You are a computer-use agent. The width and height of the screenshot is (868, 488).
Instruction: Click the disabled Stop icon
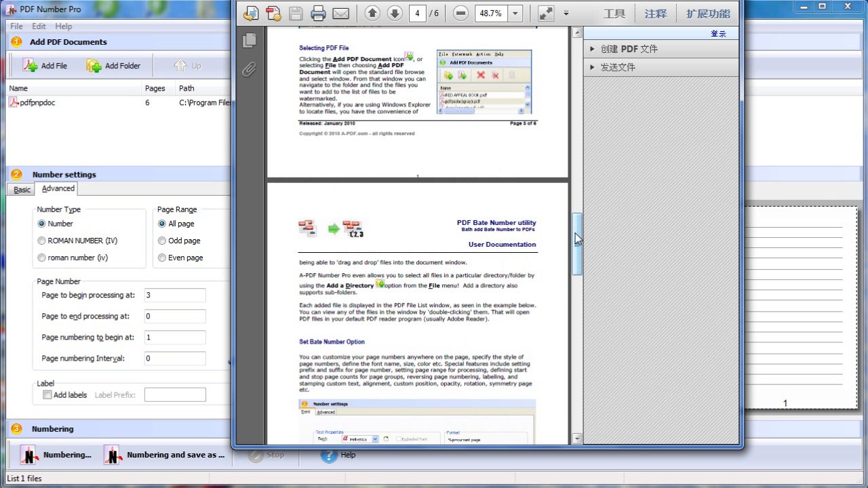(x=256, y=455)
